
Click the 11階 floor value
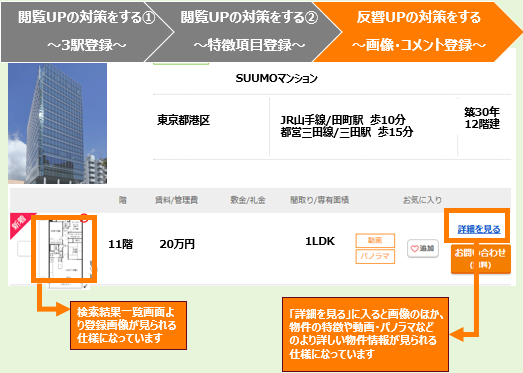tap(120, 244)
